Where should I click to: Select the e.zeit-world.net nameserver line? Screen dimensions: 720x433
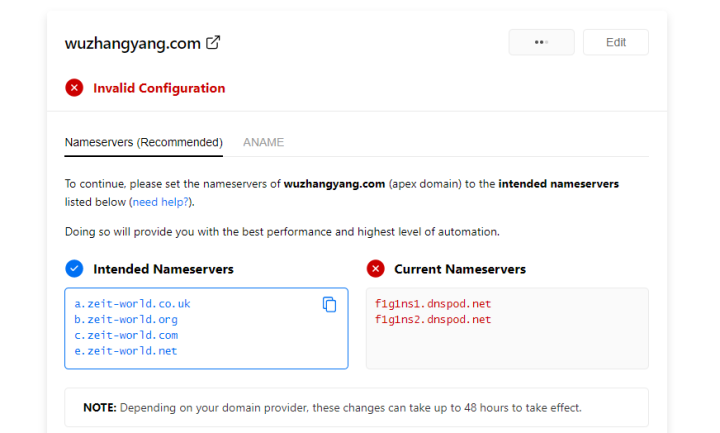126,351
